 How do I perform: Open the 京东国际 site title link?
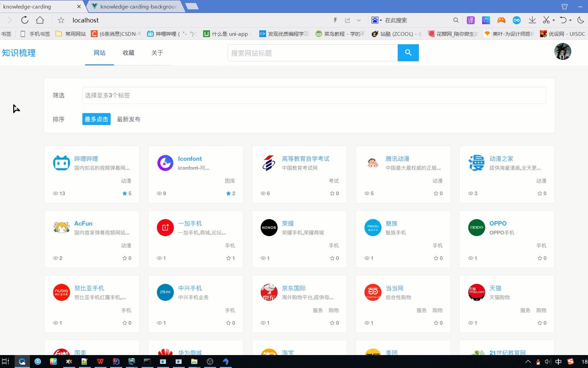[x=294, y=288]
